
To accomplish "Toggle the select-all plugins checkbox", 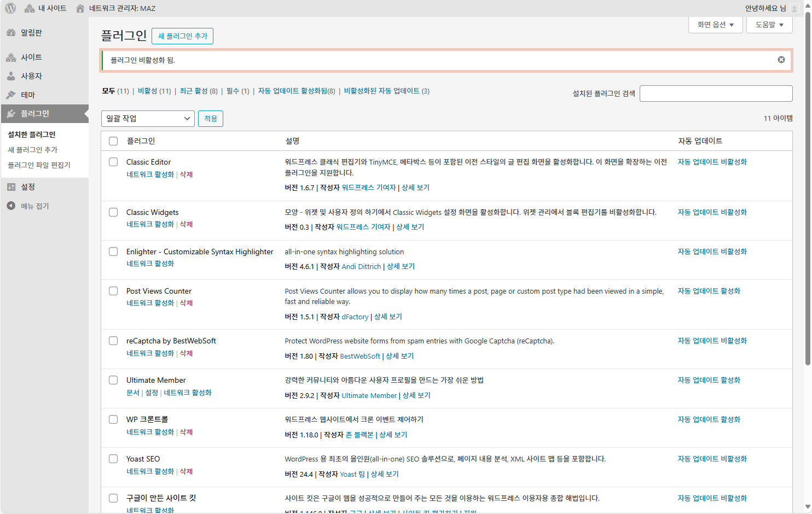I will coord(113,141).
